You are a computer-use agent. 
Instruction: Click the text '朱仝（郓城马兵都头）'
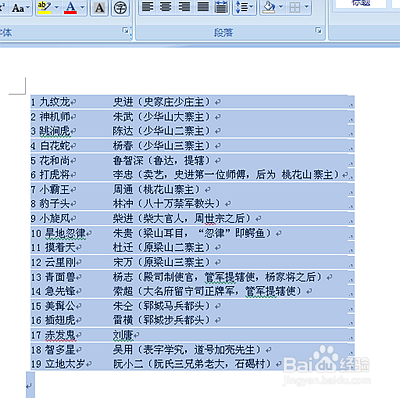coord(162,306)
